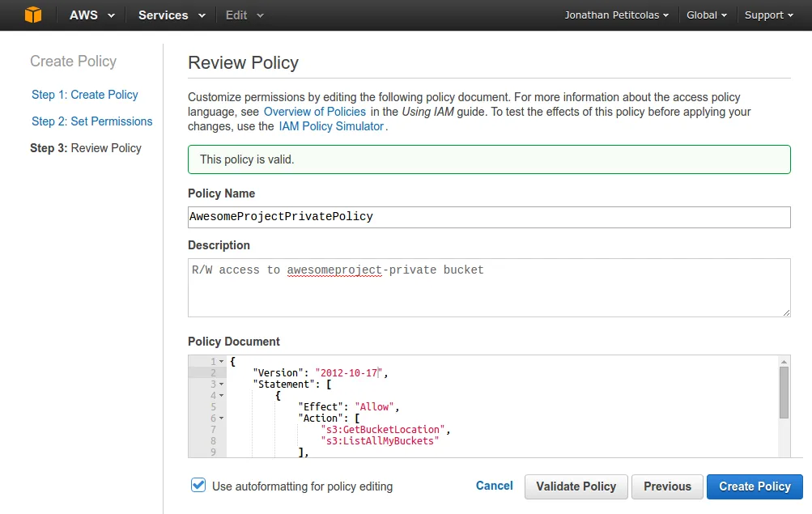812x514 pixels.
Task: Open the Overview of Policies link
Action: coord(314,112)
